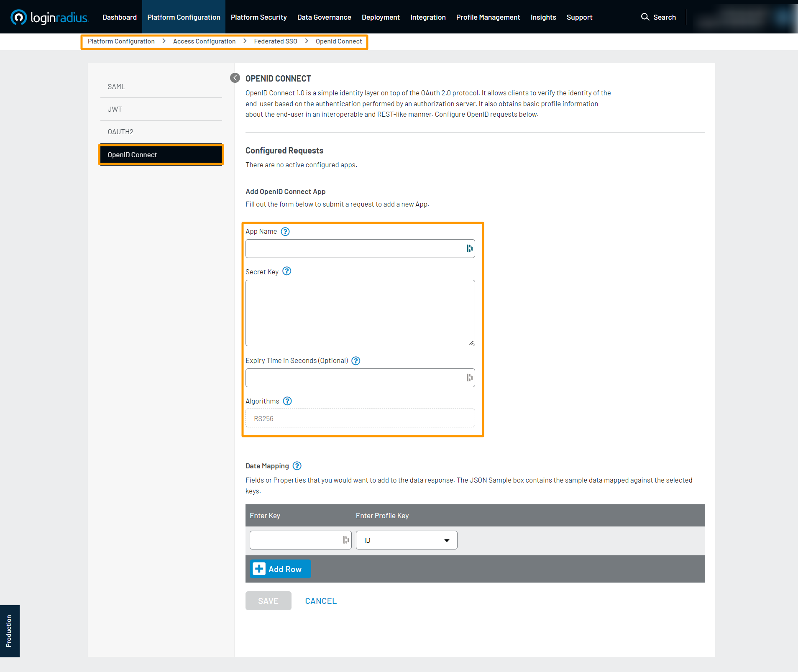
Task: Click the 'Configured Requests' heading
Action: (284, 151)
